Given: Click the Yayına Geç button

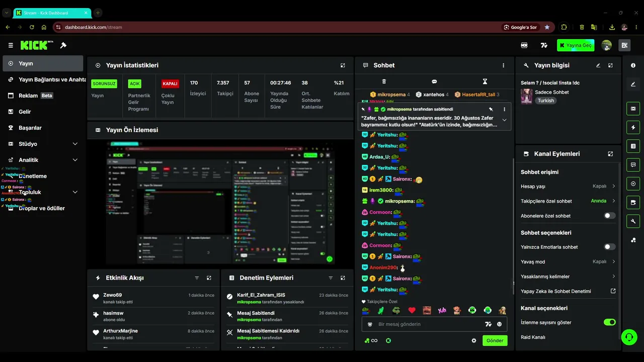Looking at the screenshot, I should [x=576, y=45].
